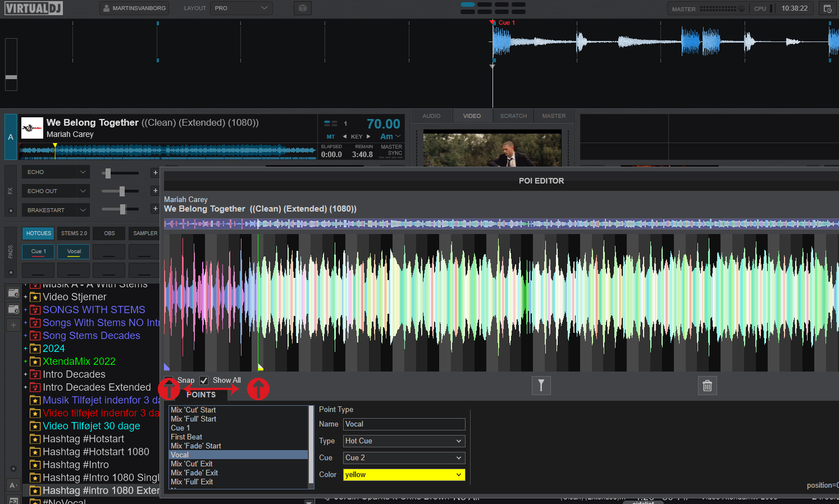
Task: Adjust the ECHO OUT effect slider
Action: coord(120,191)
